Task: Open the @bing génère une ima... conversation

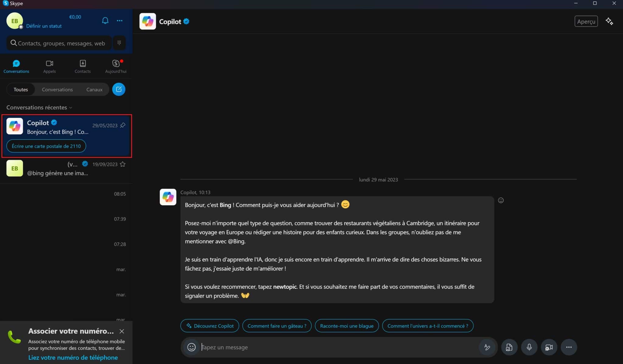Action: tap(66, 169)
